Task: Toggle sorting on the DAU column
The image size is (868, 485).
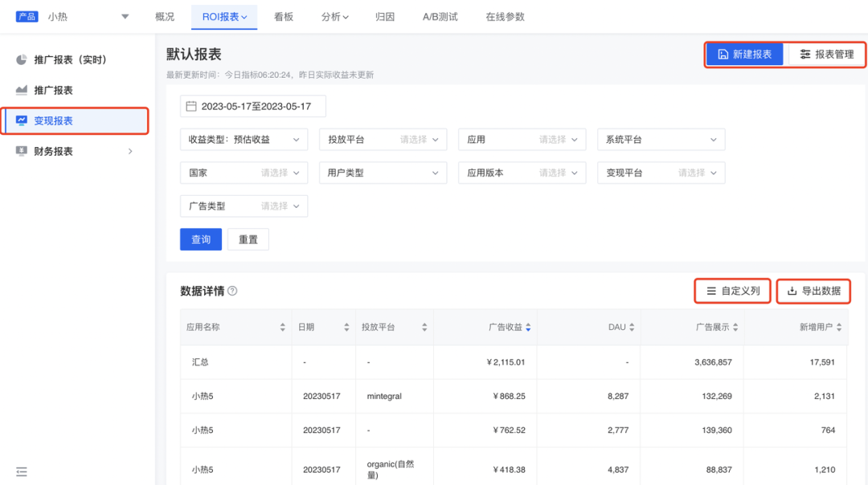Action: point(633,327)
